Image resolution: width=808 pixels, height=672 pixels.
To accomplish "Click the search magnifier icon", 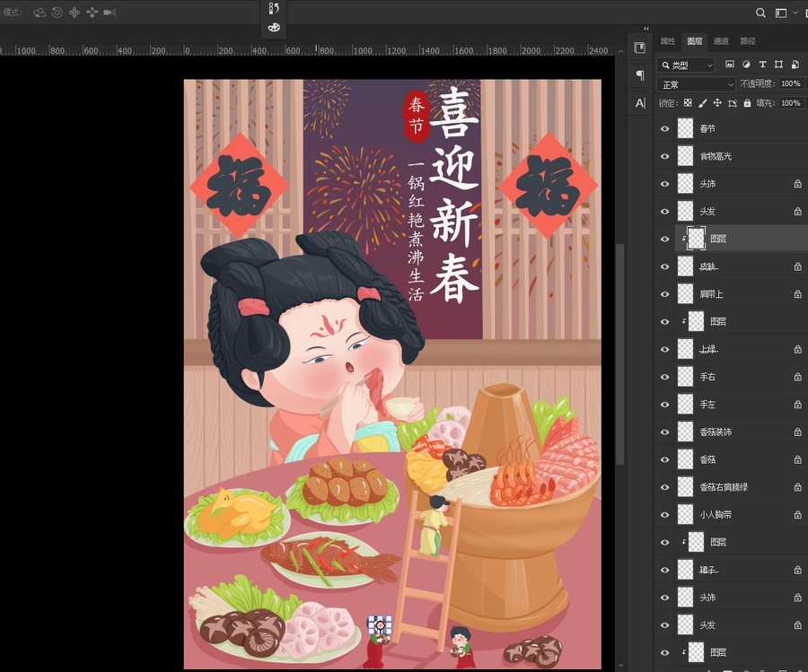I will pyautogui.click(x=760, y=13).
